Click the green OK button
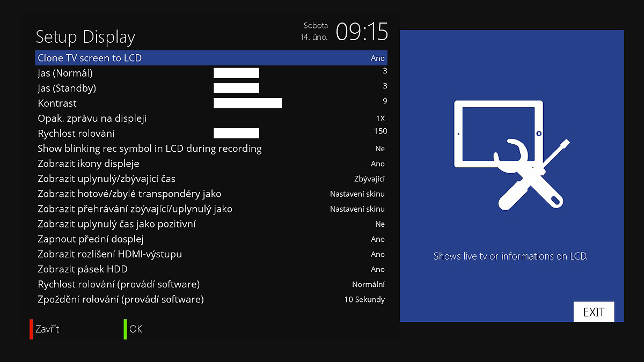This screenshot has height=362, width=644. click(133, 329)
